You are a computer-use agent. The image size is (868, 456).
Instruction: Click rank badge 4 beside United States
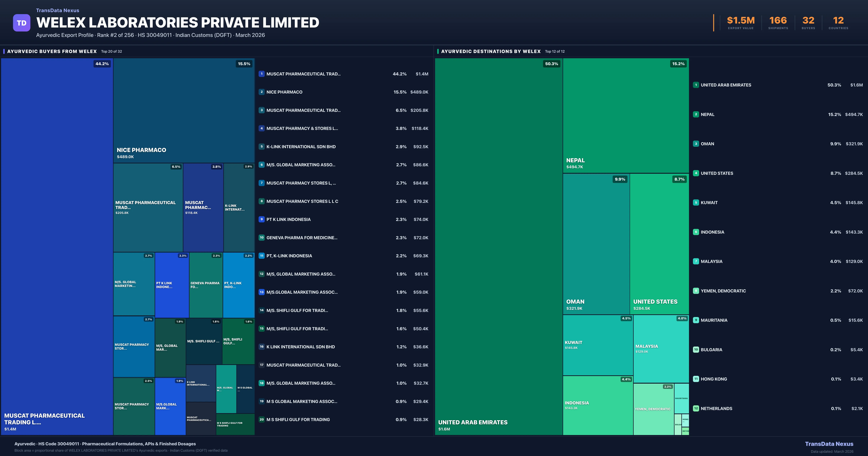(696, 173)
